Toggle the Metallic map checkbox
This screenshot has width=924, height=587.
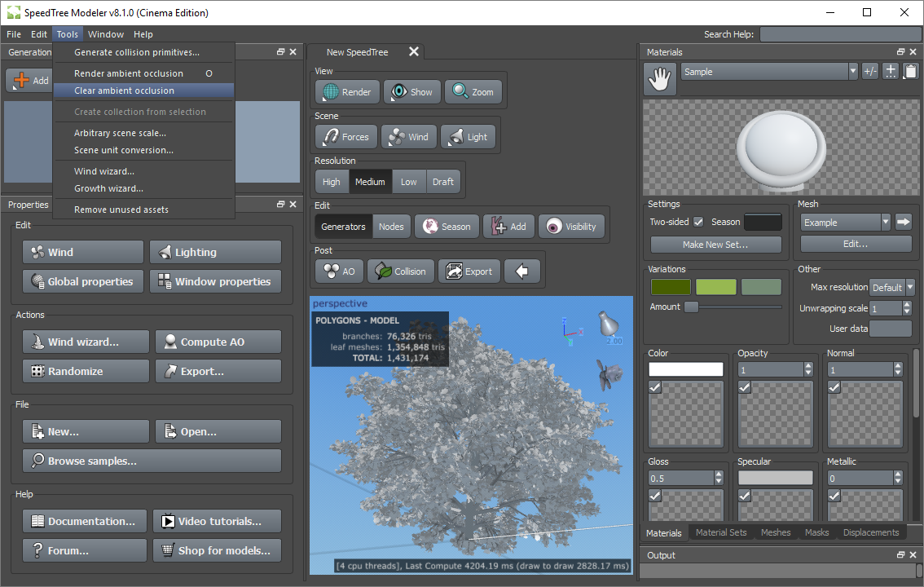coord(834,496)
